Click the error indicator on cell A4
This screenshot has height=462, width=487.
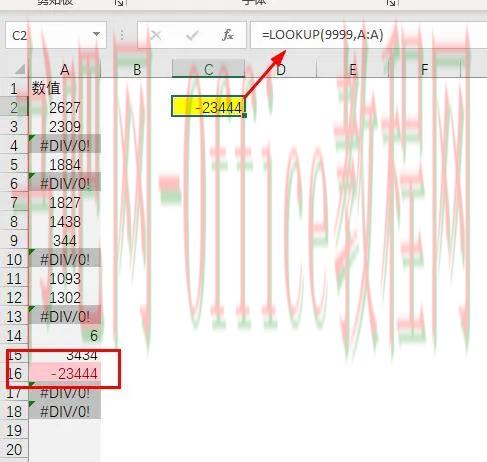coord(32,137)
